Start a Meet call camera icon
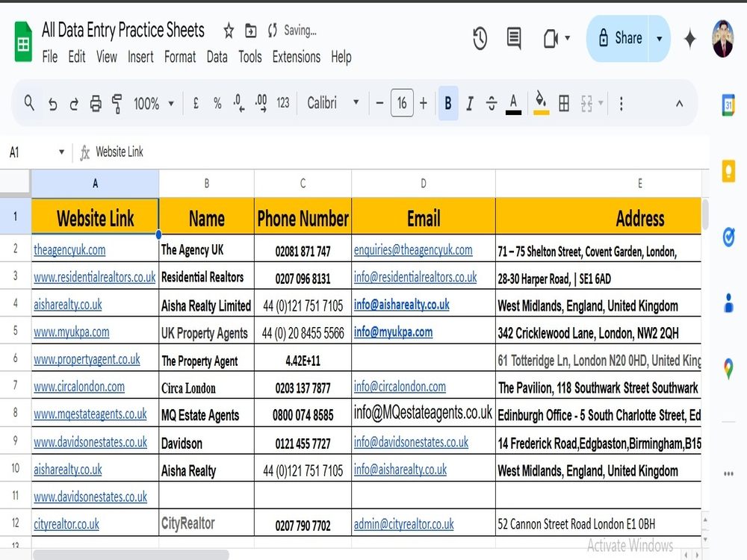 tap(551, 39)
